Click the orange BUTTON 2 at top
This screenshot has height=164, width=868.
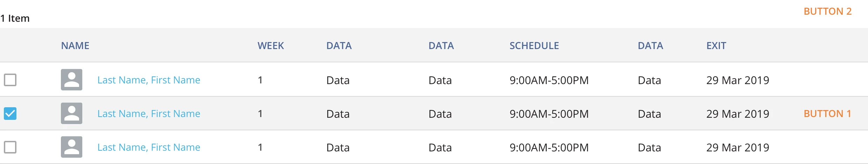827,11
